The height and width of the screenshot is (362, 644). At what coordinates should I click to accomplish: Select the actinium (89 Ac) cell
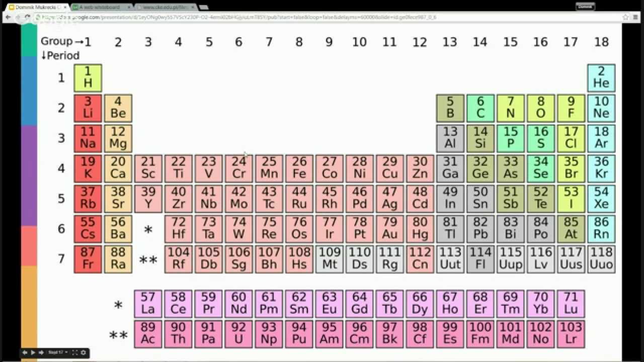click(x=148, y=334)
